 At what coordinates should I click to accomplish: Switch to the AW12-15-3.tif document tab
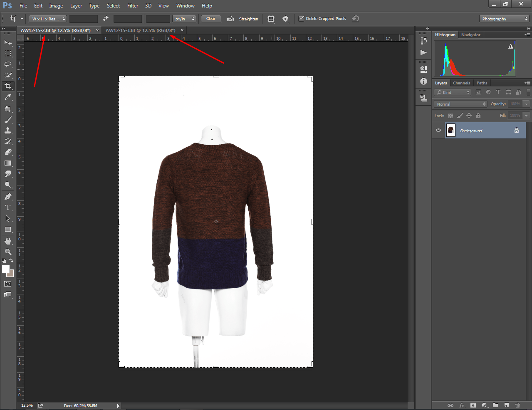point(140,30)
